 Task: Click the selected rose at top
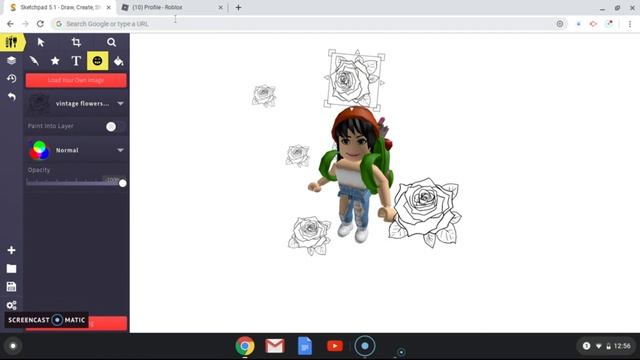354,80
